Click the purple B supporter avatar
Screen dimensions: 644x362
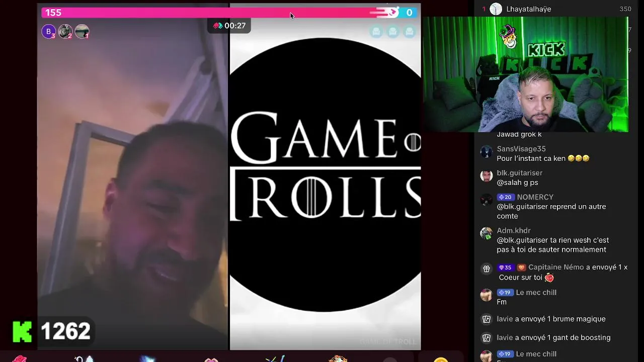48,32
